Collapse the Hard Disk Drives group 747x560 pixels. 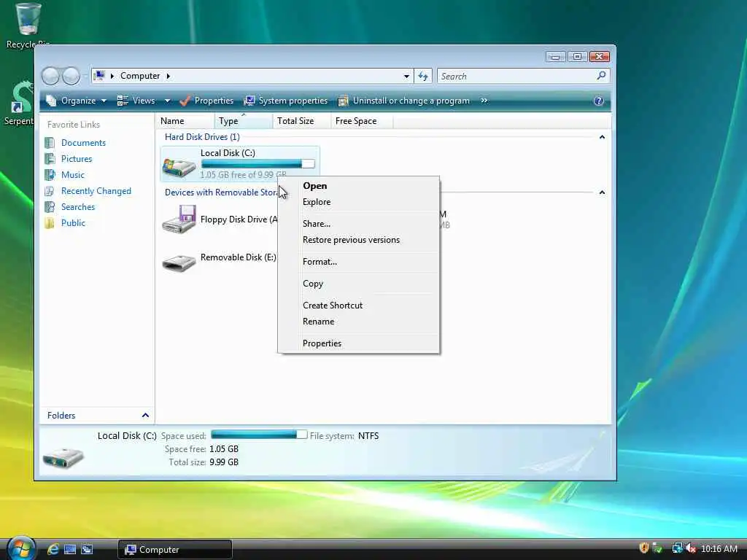[x=602, y=137]
